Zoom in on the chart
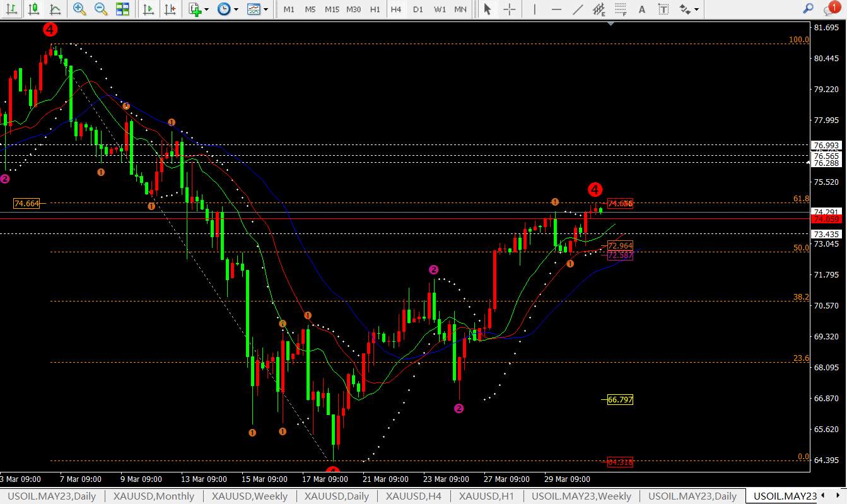The height and width of the screenshot is (504, 847). 79,9
